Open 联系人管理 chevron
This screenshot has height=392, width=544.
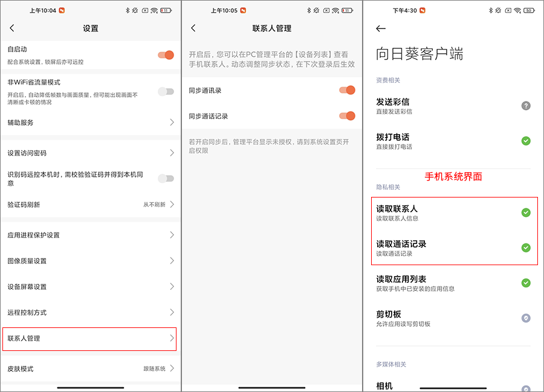172,338
